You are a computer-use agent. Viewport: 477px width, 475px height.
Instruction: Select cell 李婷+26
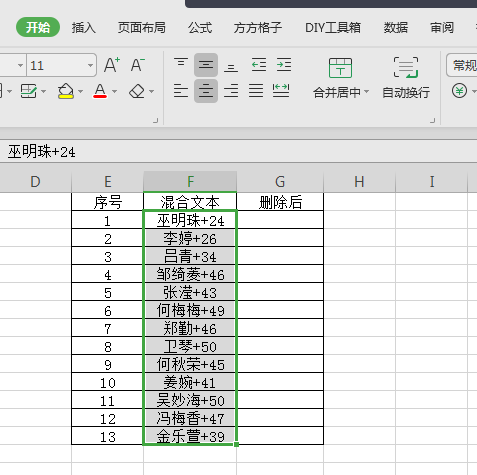tap(190, 238)
